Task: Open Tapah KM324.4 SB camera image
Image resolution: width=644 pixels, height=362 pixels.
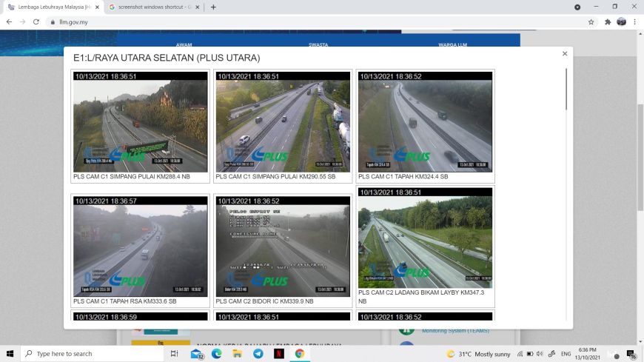Action: tap(425, 122)
